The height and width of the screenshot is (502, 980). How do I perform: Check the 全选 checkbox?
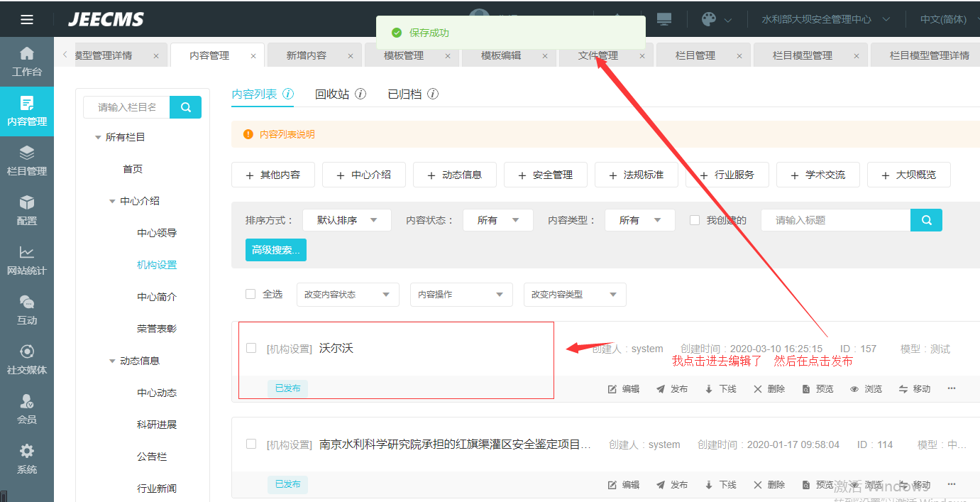[250, 294]
